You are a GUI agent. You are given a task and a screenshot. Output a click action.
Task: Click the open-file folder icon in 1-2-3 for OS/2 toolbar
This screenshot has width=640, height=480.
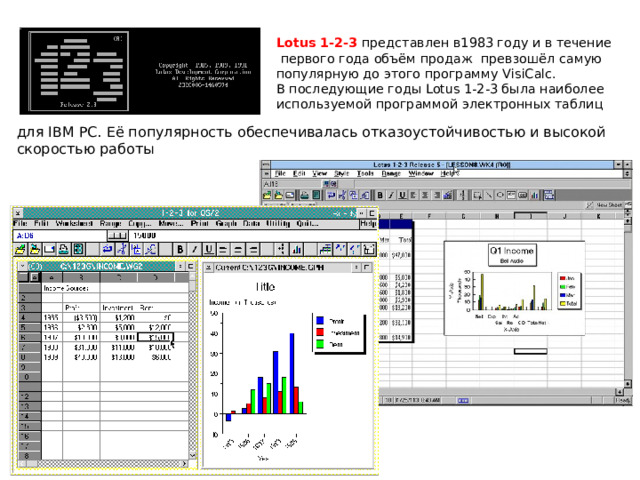click(x=20, y=249)
